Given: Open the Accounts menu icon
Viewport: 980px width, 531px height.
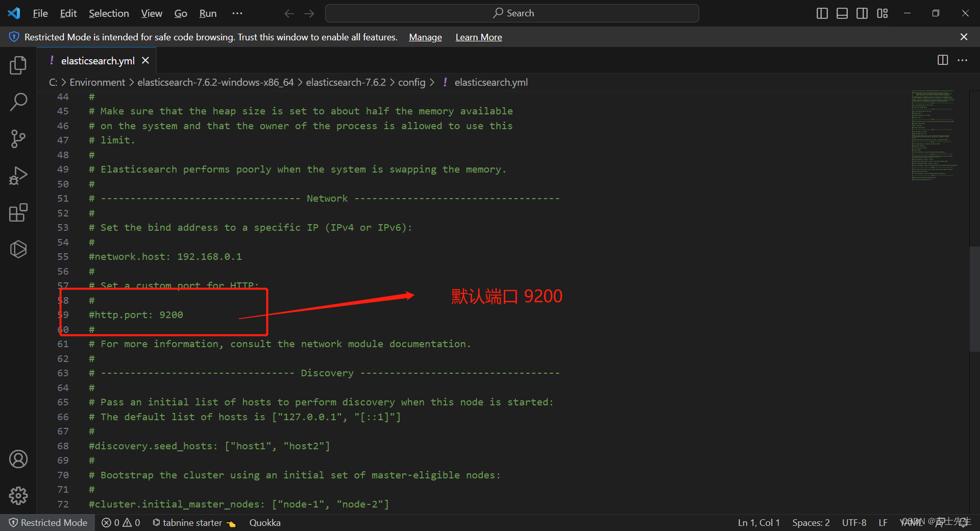Looking at the screenshot, I should 18,459.
